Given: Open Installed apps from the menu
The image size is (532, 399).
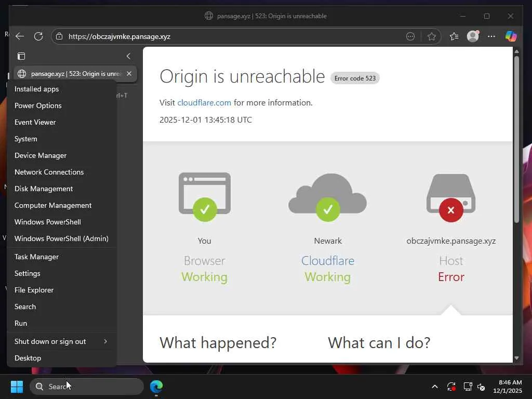Looking at the screenshot, I should coord(37,89).
